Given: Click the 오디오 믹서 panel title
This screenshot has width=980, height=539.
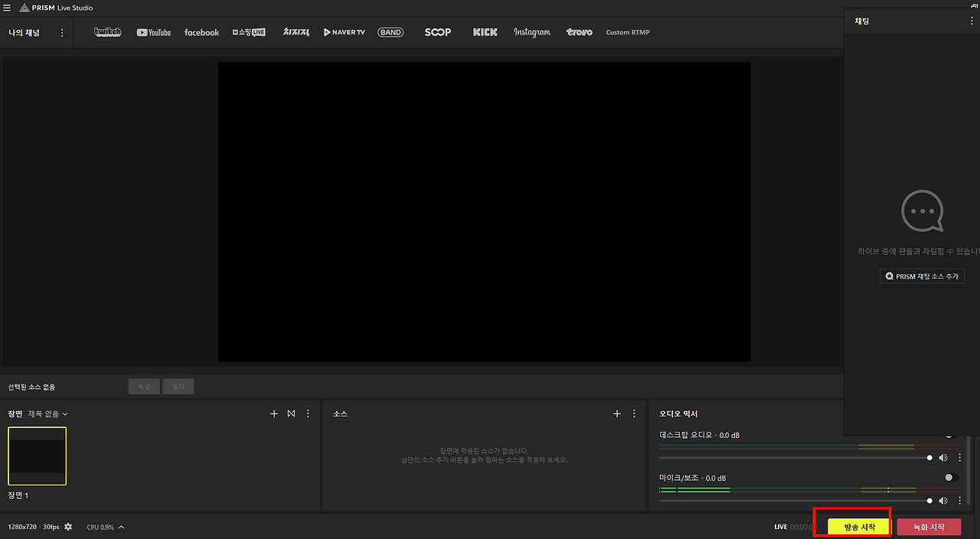Looking at the screenshot, I should [x=678, y=413].
